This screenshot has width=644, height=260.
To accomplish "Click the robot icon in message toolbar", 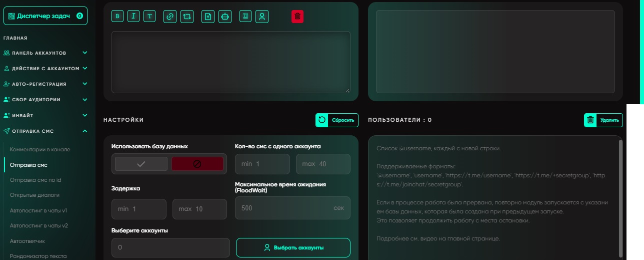I will pos(224,17).
